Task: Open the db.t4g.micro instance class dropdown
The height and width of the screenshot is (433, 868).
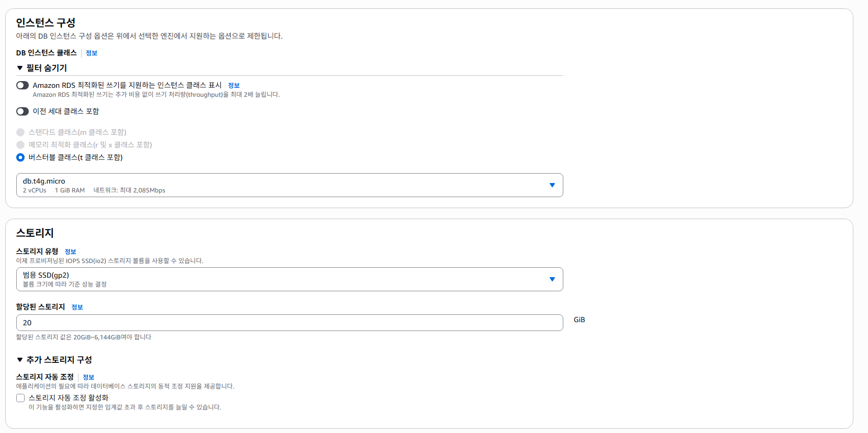Action: click(289, 185)
